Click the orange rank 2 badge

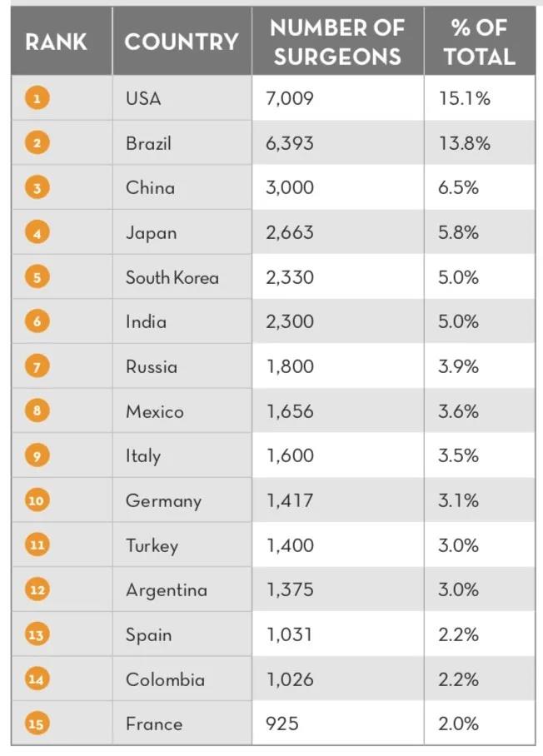click(37, 143)
